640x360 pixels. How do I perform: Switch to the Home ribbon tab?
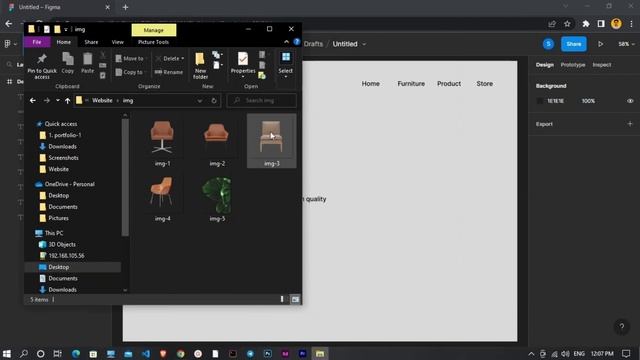pyautogui.click(x=64, y=42)
